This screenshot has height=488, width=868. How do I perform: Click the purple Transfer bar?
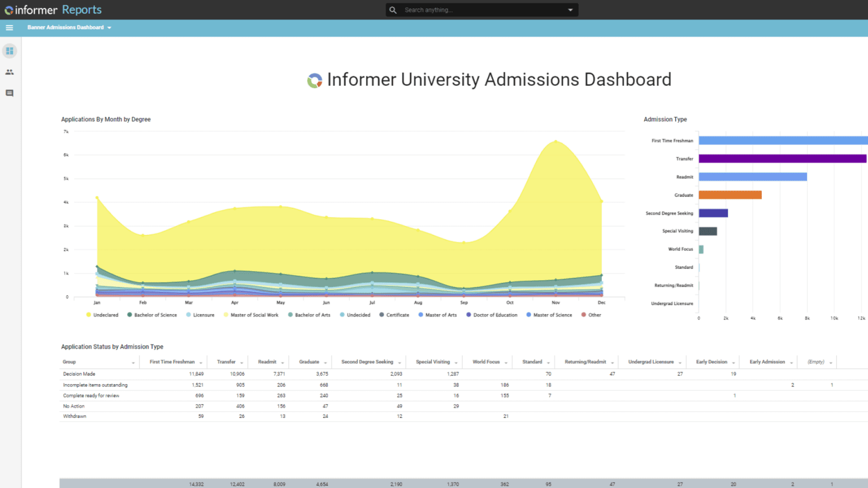[782, 159]
